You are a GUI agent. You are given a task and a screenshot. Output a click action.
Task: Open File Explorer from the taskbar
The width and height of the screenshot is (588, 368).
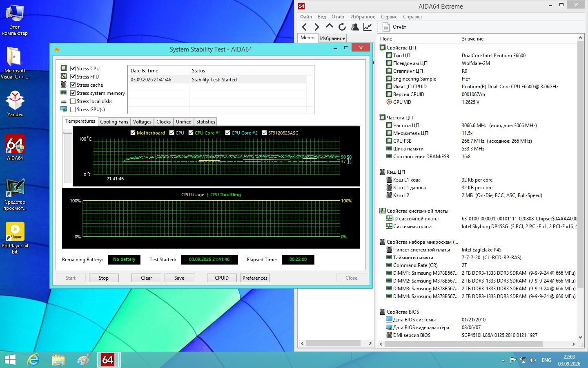[x=58, y=360]
